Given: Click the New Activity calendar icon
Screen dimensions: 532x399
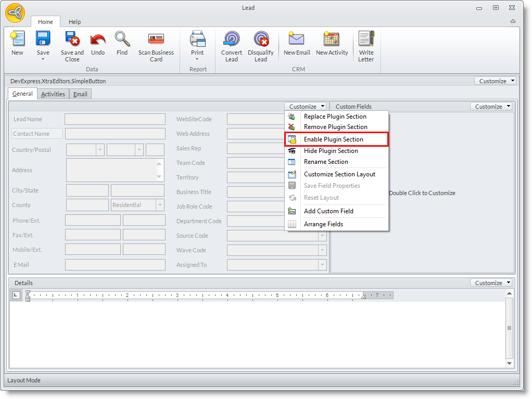Looking at the screenshot, I should click(332, 40).
